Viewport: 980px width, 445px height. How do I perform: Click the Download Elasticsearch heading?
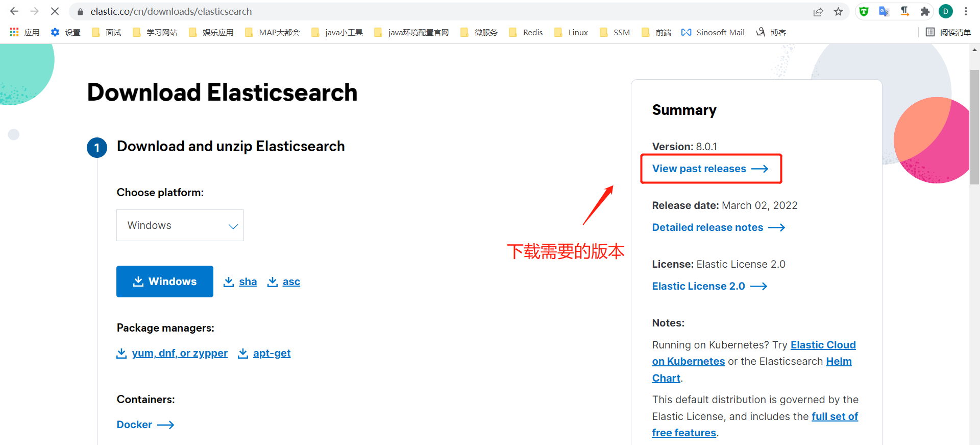click(222, 92)
